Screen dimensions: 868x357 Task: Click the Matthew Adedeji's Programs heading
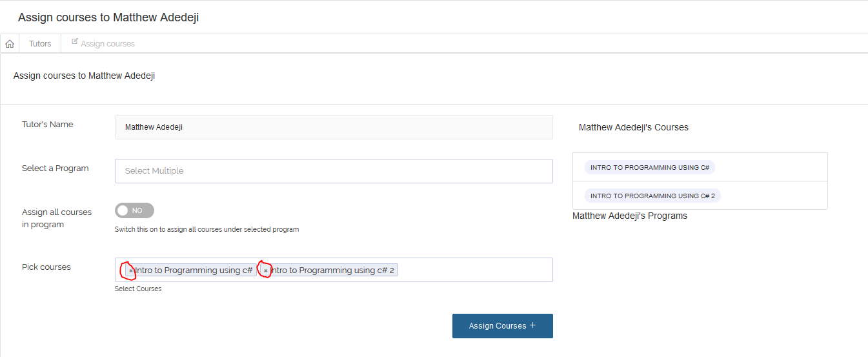[x=630, y=216]
